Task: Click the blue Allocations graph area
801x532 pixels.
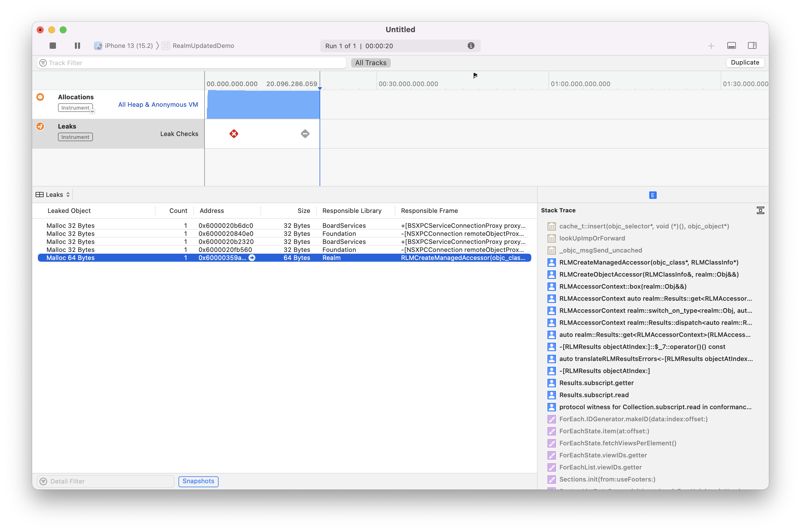Action: tap(263, 104)
